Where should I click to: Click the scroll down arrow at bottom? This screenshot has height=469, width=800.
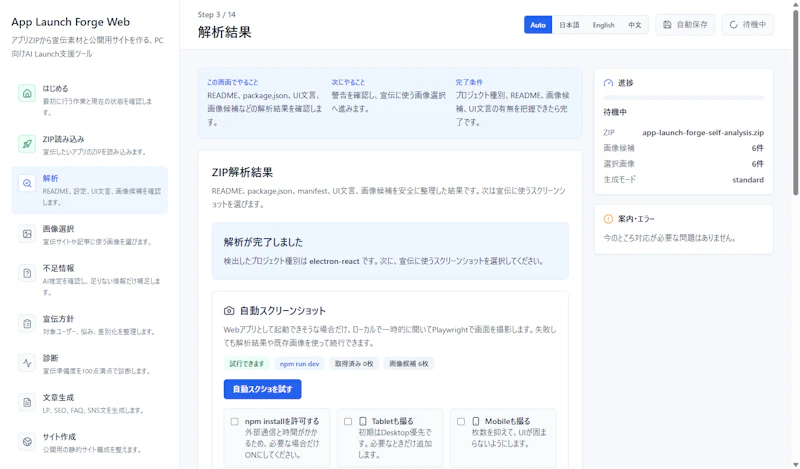tap(795, 464)
